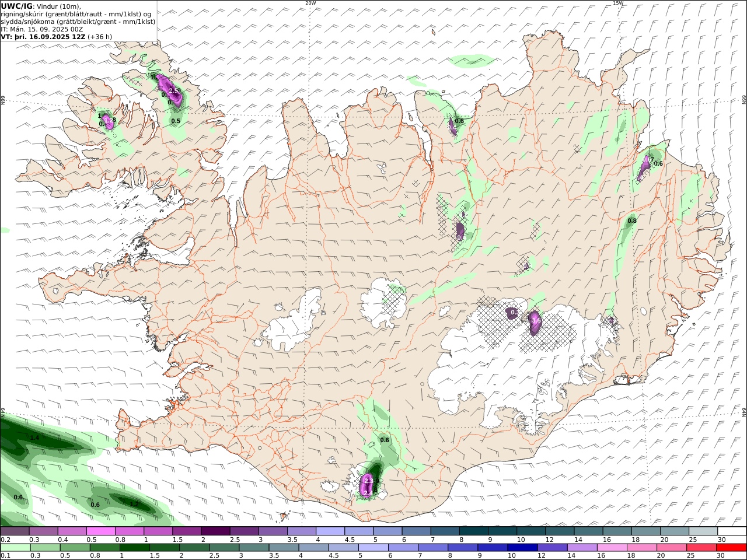Click the '0.1' tick label under the bottom legend row
This screenshot has width=747, height=560.
pos(5,556)
